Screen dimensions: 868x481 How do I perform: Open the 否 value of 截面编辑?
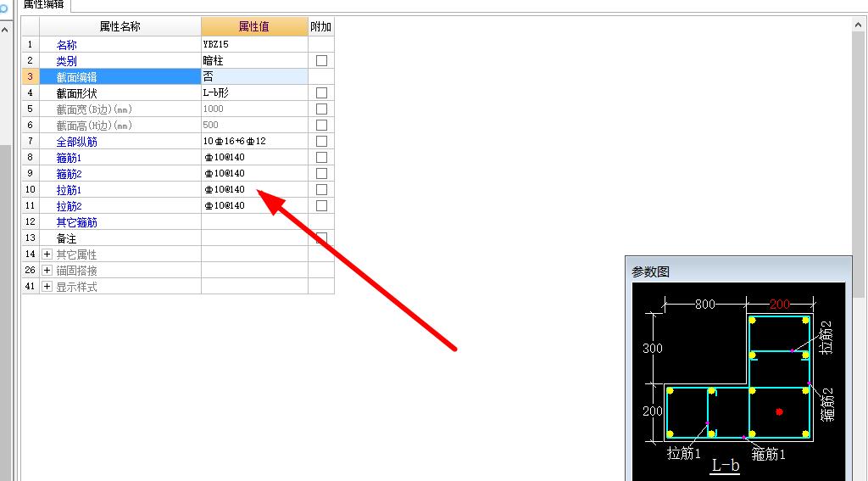pos(254,76)
